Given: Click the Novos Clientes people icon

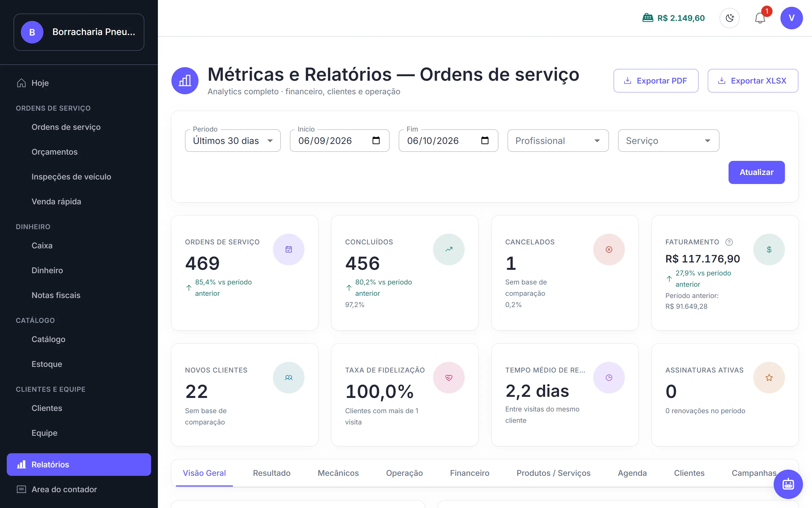Looking at the screenshot, I should pyautogui.click(x=288, y=378).
